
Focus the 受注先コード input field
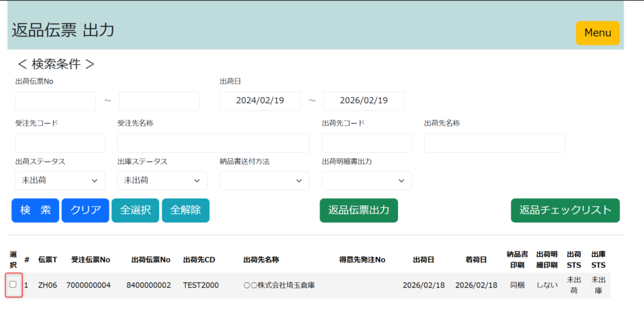pos(60,143)
